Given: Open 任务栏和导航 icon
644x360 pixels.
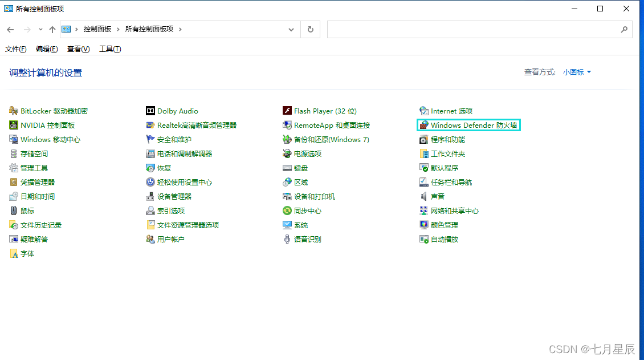Looking at the screenshot, I should [x=424, y=182].
